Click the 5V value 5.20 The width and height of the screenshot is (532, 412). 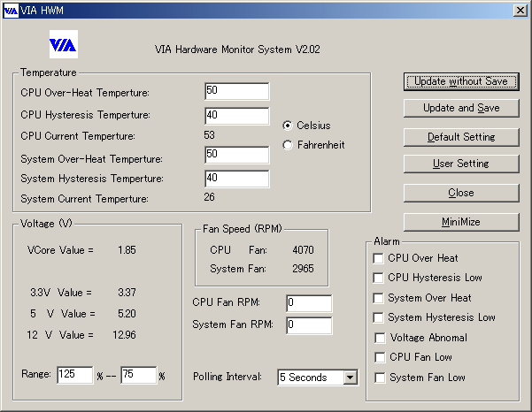click(127, 314)
